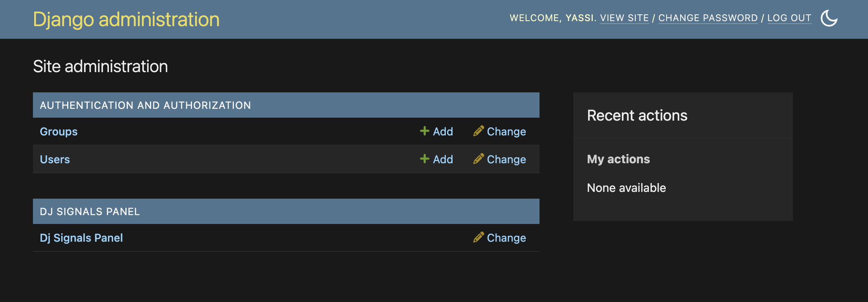Click the plus icon for Groups
Image resolution: width=868 pixels, height=302 pixels.
(425, 131)
